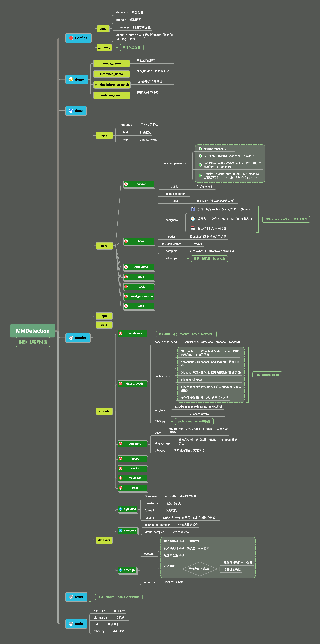
Task: Click the number 2 badge on demo
Action: [x=71, y=79]
